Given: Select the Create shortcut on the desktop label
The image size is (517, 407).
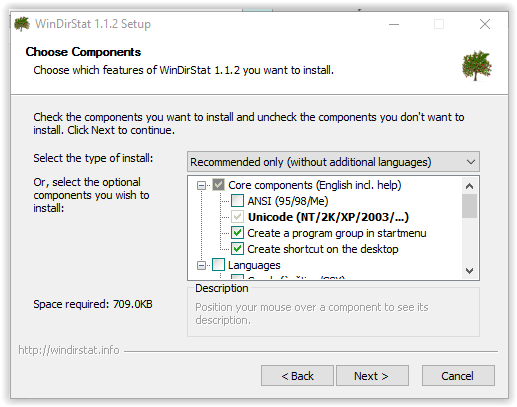Looking at the screenshot, I should (x=323, y=249).
